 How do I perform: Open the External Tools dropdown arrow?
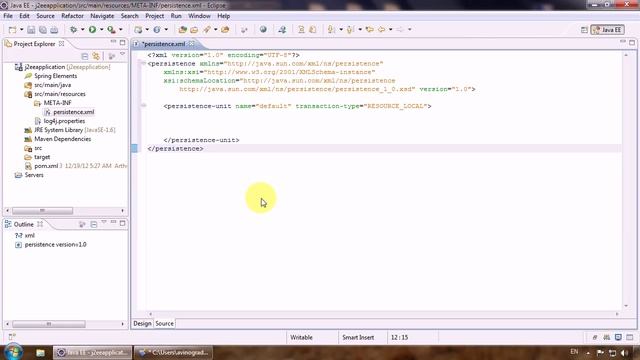pos(120,30)
